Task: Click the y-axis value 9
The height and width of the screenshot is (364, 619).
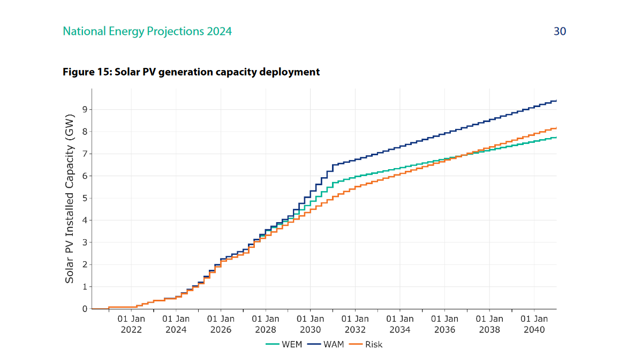Action: (85, 109)
